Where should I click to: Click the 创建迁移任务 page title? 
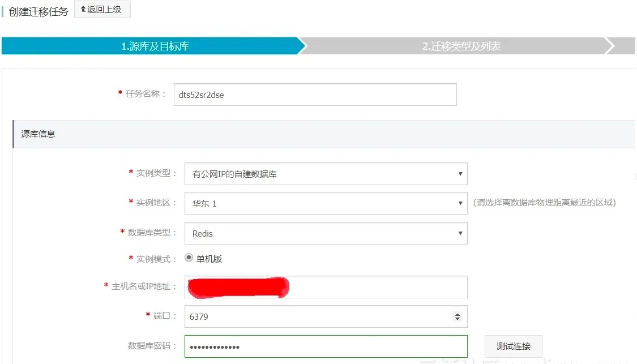(x=38, y=11)
